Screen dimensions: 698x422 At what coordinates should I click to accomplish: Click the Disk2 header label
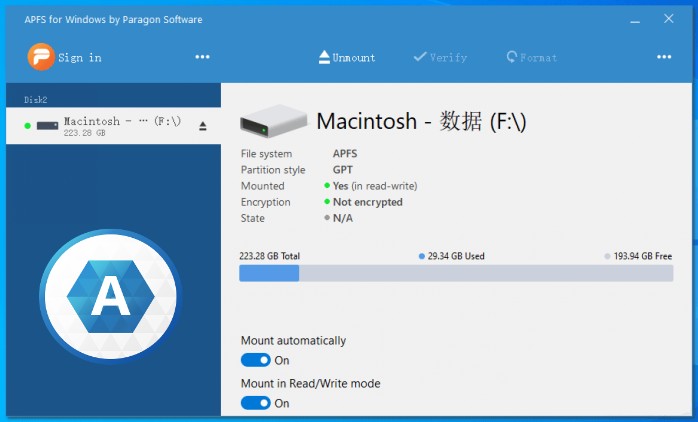[x=36, y=100]
